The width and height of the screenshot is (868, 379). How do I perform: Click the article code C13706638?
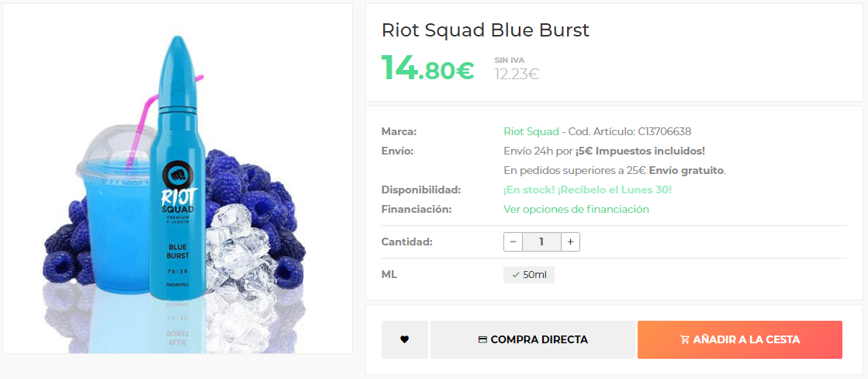(x=664, y=132)
